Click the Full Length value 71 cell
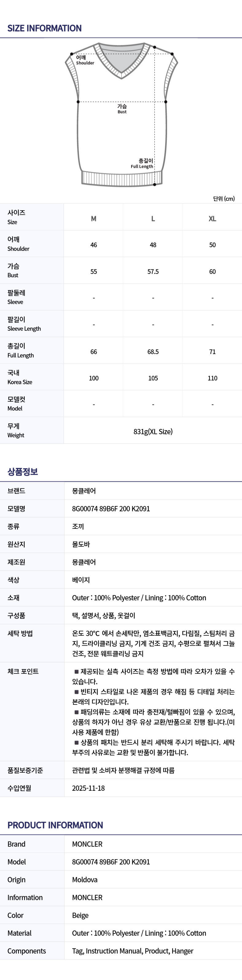 tap(212, 352)
